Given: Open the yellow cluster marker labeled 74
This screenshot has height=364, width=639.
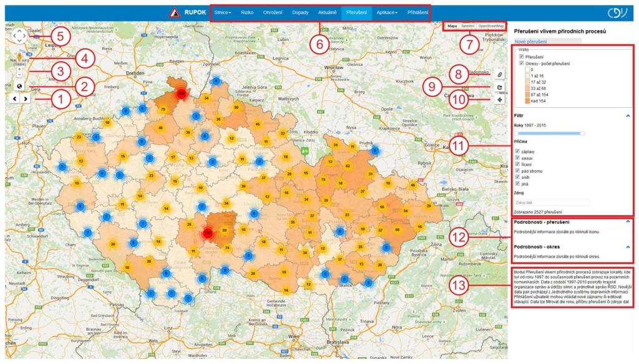Looking at the screenshot, I should tap(227, 248).
